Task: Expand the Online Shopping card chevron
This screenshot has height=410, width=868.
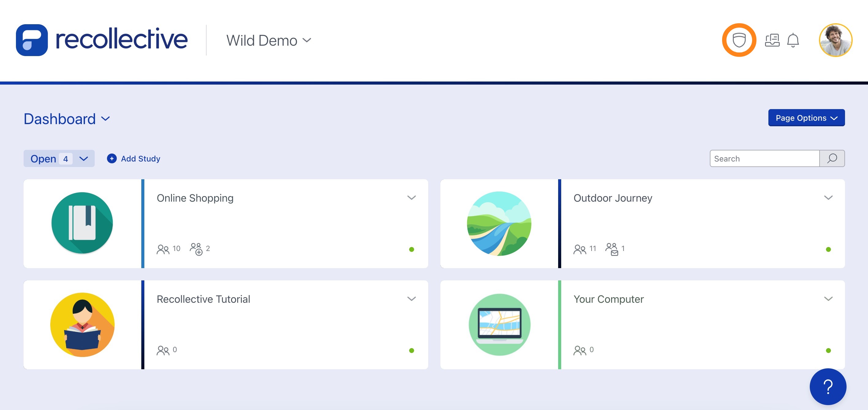Action: point(411,198)
